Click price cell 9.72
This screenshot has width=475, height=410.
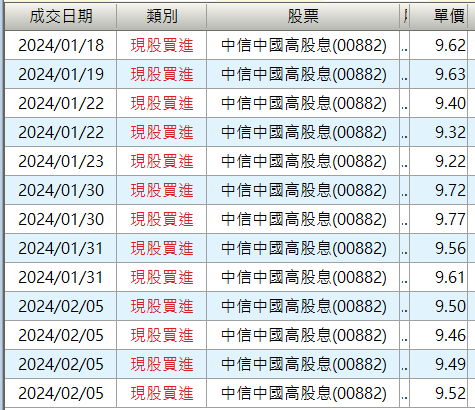pos(439,190)
